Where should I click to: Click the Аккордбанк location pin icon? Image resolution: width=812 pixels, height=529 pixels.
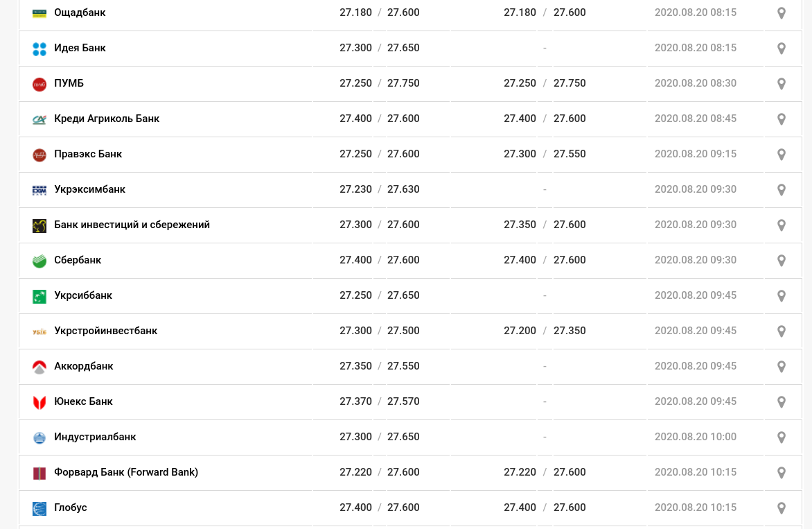coord(782,367)
